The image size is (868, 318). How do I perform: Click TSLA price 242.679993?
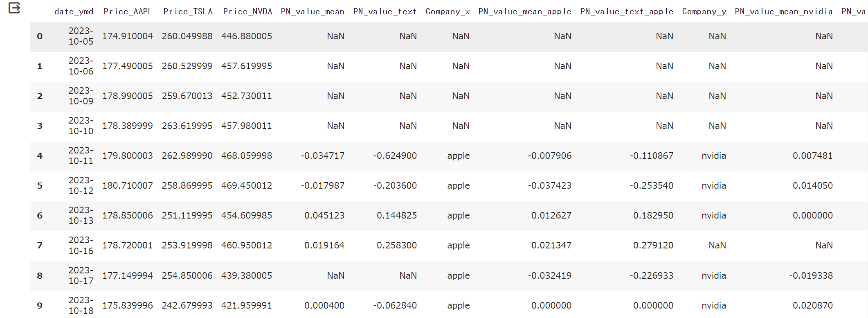[x=187, y=306]
